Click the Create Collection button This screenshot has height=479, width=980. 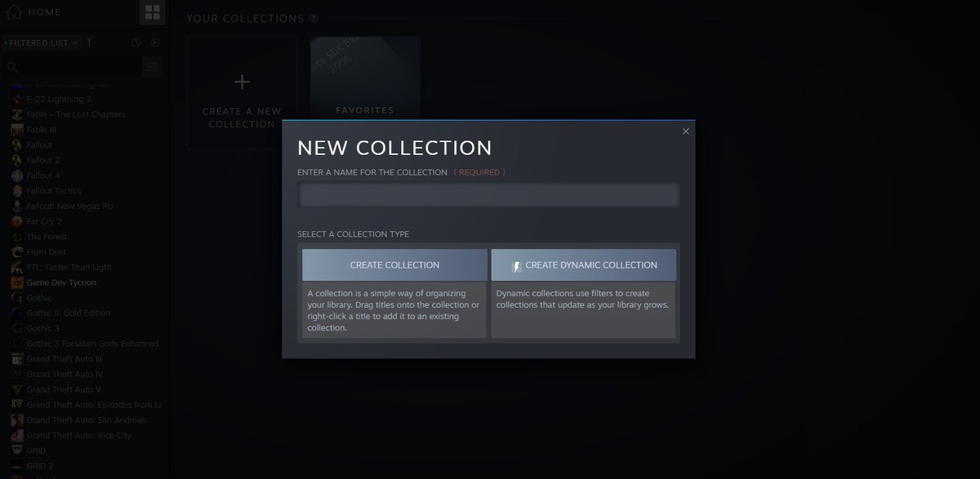click(x=394, y=265)
